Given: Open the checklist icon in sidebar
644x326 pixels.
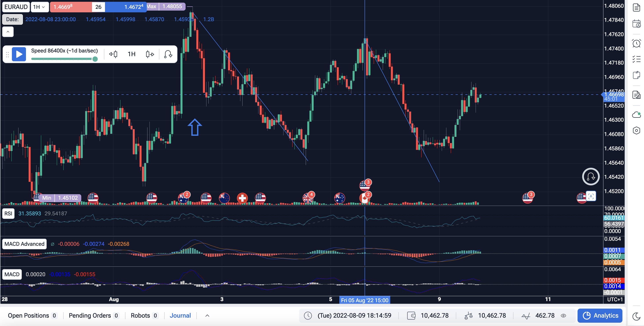Looking at the screenshot, I should click(x=636, y=59).
